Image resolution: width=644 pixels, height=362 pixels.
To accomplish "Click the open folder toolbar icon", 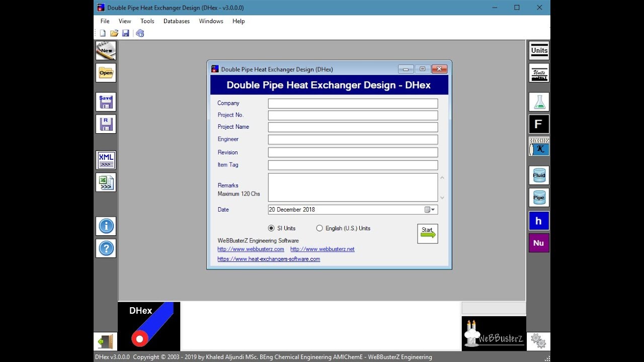I will click(x=114, y=33).
